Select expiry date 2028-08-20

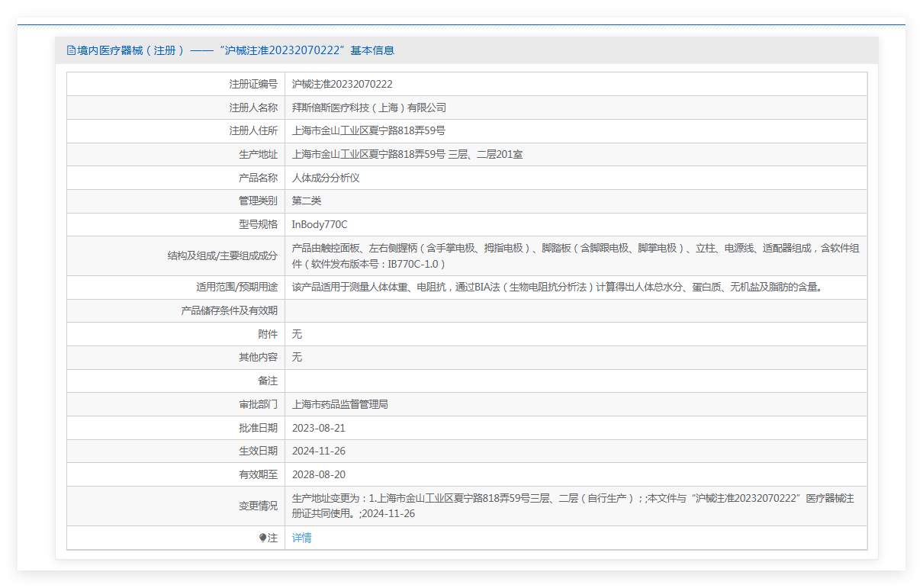coord(319,474)
